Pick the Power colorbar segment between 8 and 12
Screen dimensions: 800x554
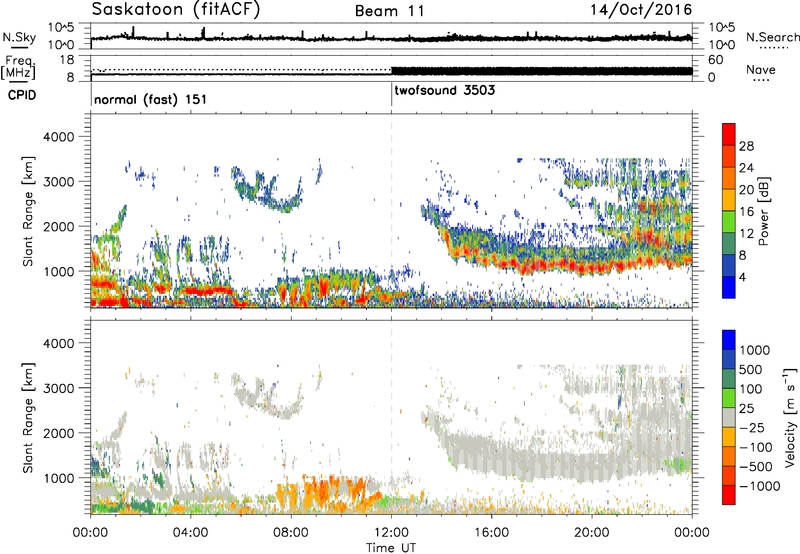click(x=729, y=244)
